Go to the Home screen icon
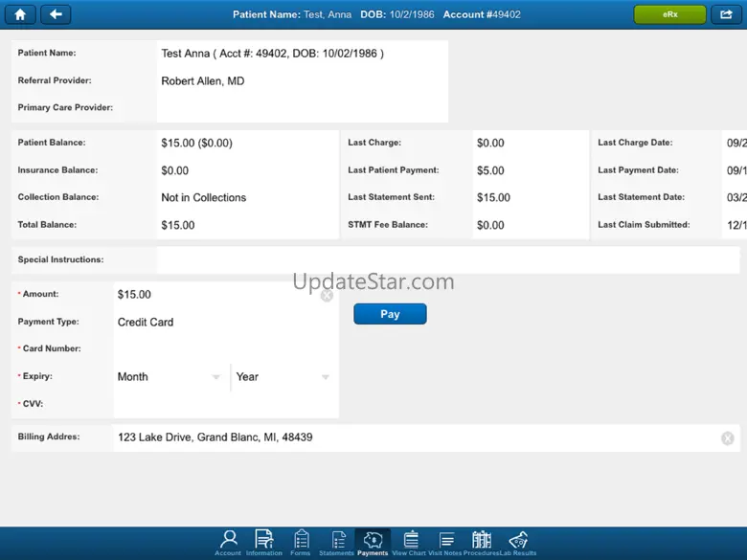The width and height of the screenshot is (747, 560). [x=19, y=14]
